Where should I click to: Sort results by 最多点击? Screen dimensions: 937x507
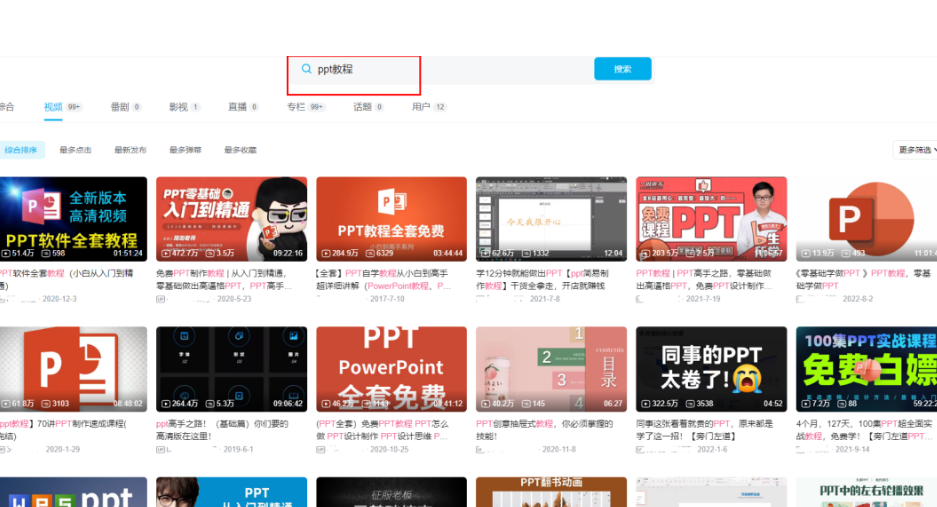pos(75,150)
